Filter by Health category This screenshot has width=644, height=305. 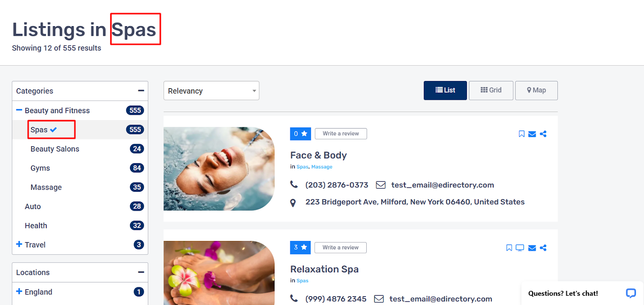tap(36, 226)
